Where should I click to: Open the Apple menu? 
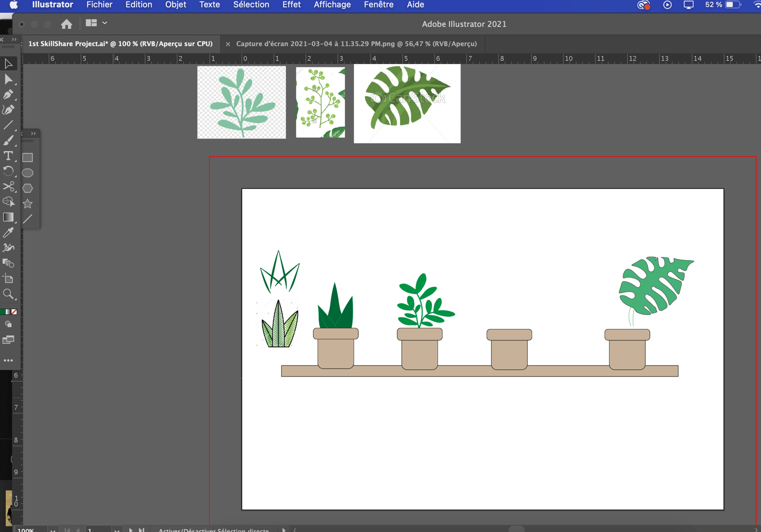[x=14, y=5]
